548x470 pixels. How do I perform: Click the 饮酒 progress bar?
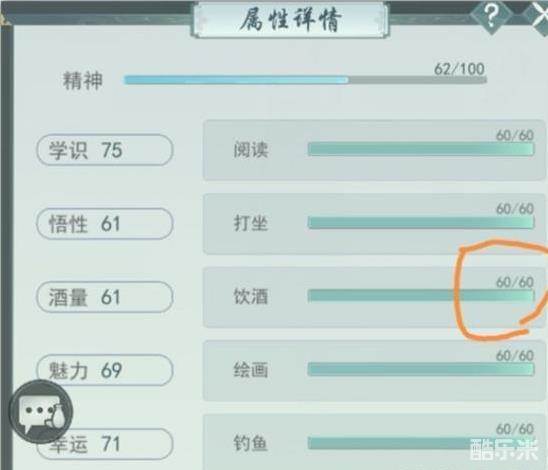(421, 296)
